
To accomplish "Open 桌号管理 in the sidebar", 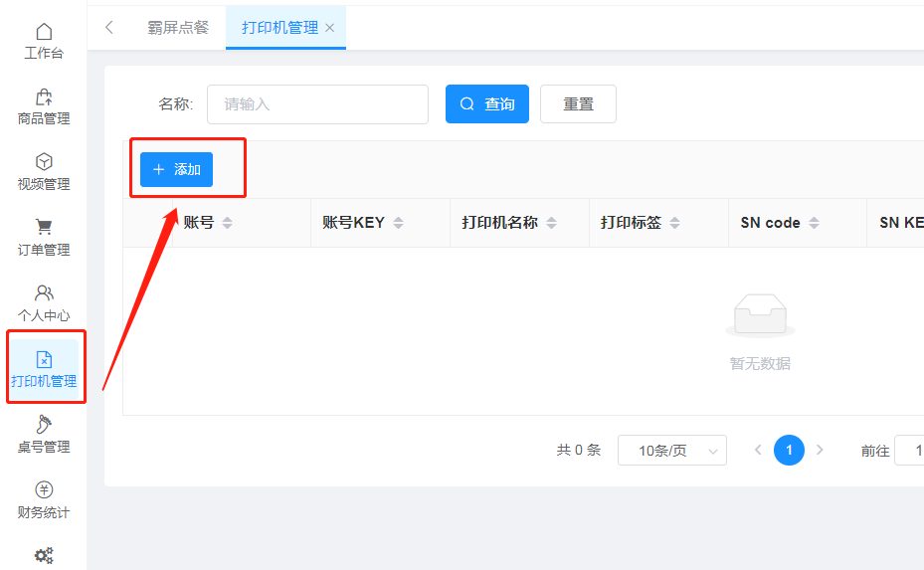I will [x=44, y=435].
